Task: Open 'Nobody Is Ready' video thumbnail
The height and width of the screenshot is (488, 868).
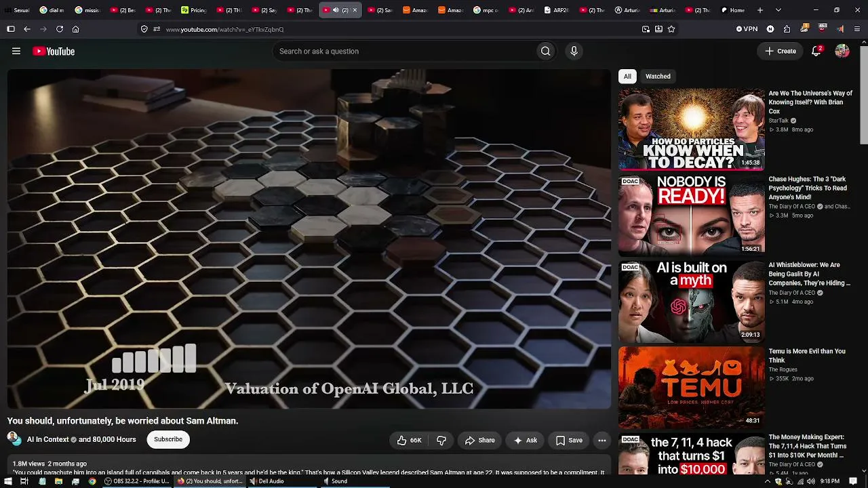Action: [691, 215]
